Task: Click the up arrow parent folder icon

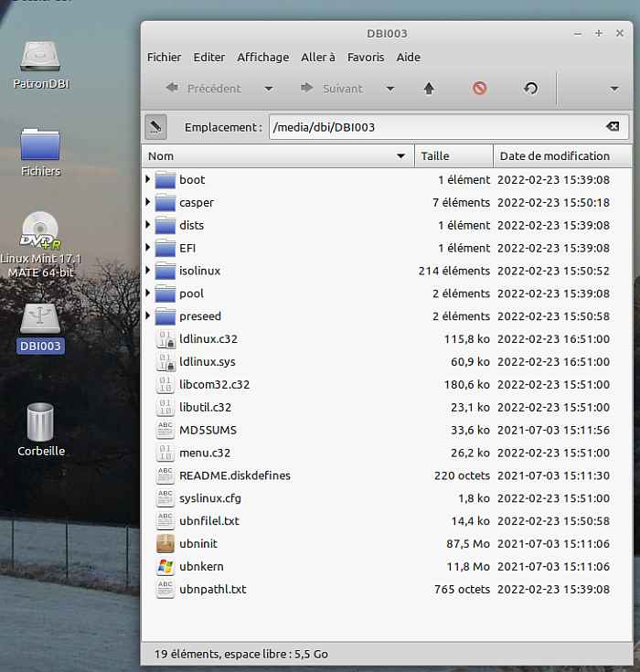Action: [x=429, y=89]
